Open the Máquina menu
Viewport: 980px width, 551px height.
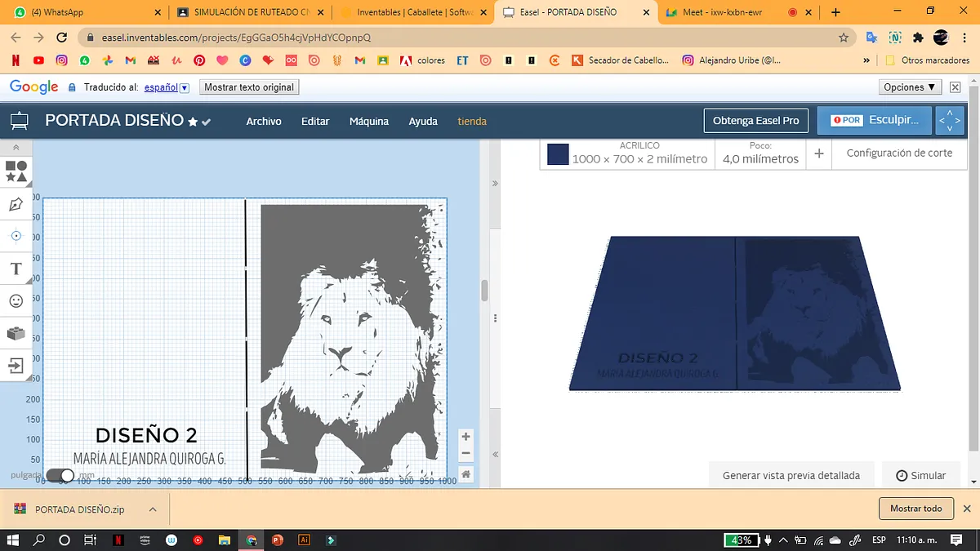(369, 121)
